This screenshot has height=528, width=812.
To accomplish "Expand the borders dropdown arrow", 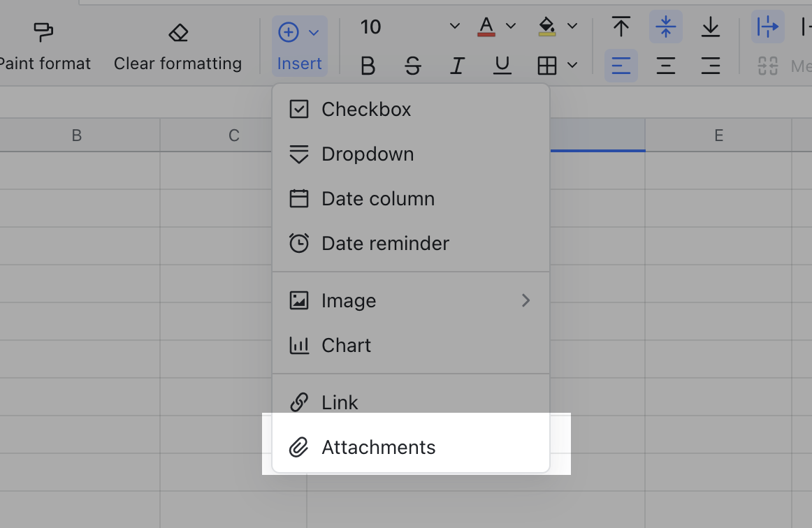I will point(573,66).
